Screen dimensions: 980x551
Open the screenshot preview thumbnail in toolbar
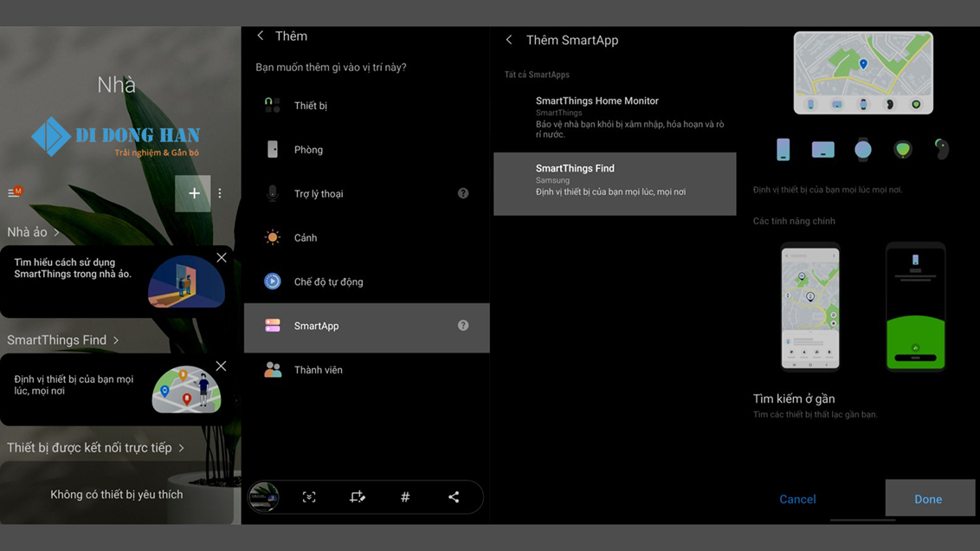tap(264, 497)
